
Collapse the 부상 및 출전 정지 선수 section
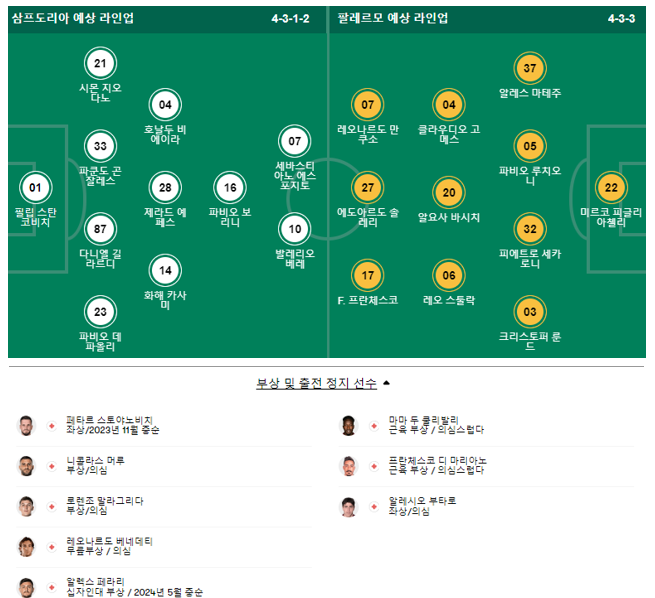click(x=317, y=383)
